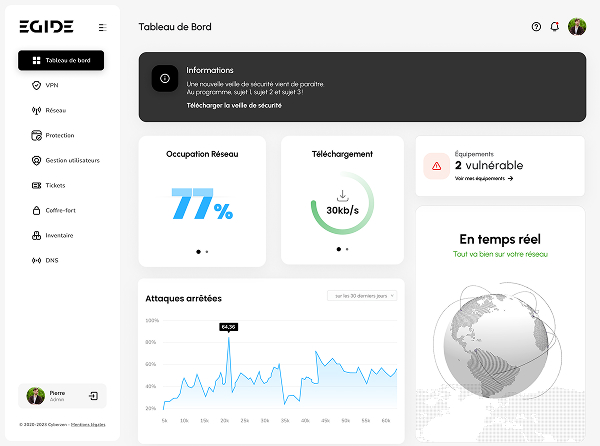The image size is (600, 446).
Task: Open help with the question mark icon
Action: (x=536, y=27)
